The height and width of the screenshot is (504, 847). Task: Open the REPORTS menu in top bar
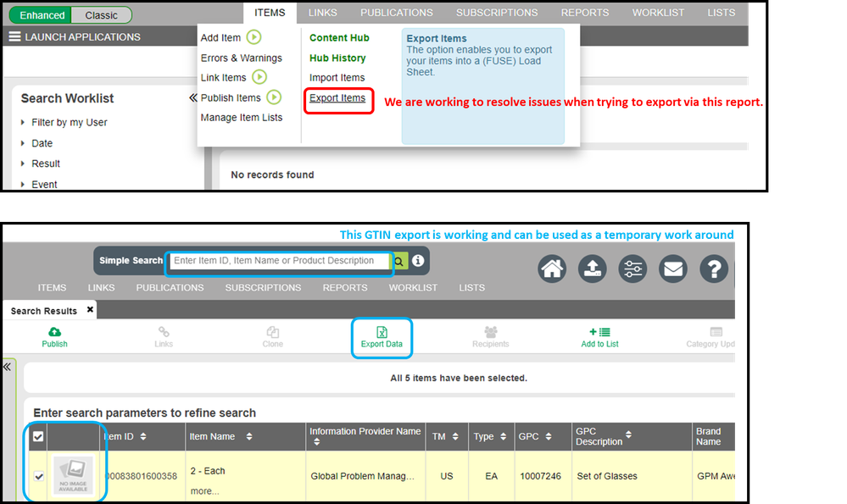(584, 13)
